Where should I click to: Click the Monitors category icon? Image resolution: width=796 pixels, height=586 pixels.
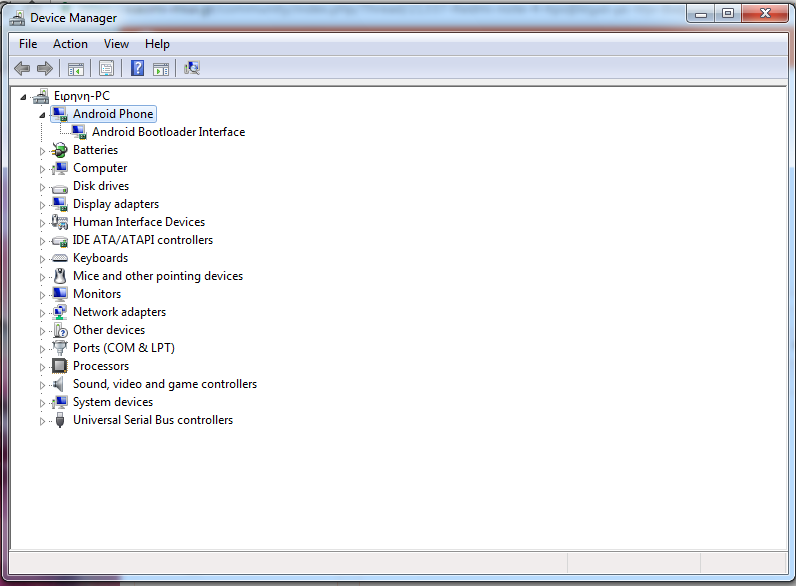(60, 294)
